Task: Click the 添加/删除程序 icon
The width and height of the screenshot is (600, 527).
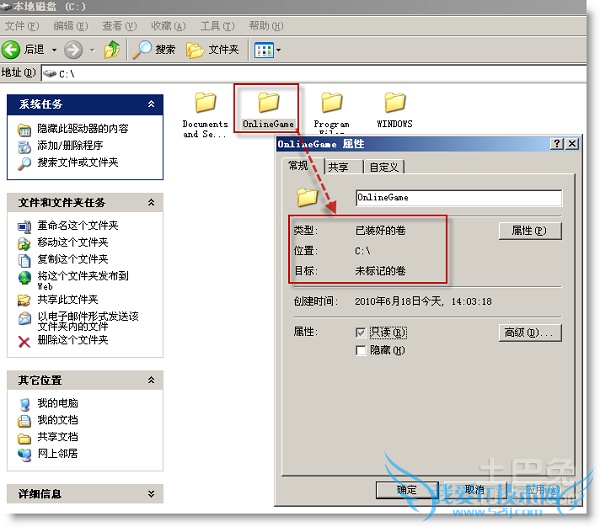Action: click(x=24, y=147)
